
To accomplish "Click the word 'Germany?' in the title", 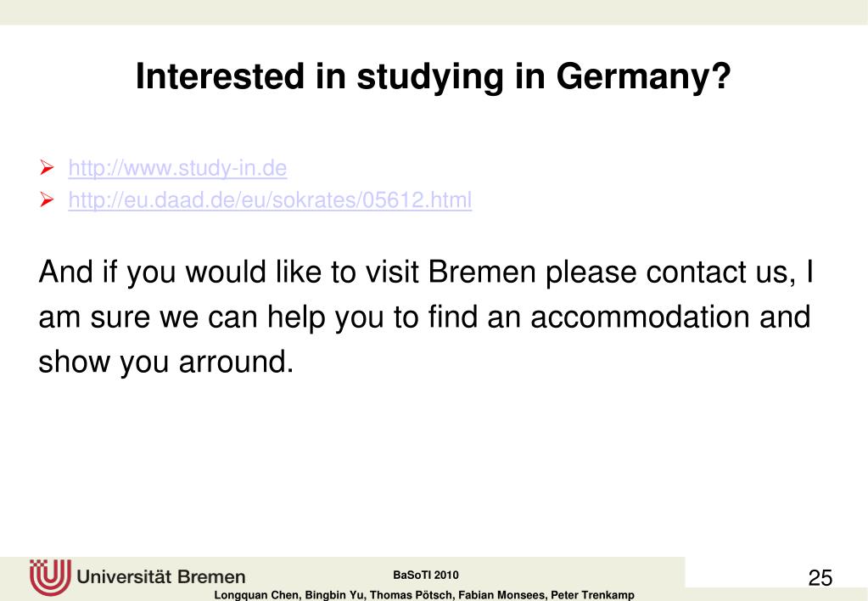I will (x=643, y=76).
